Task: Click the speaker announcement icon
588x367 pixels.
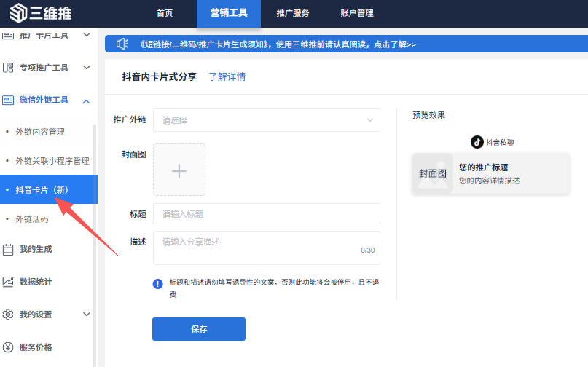Action: tap(122, 44)
